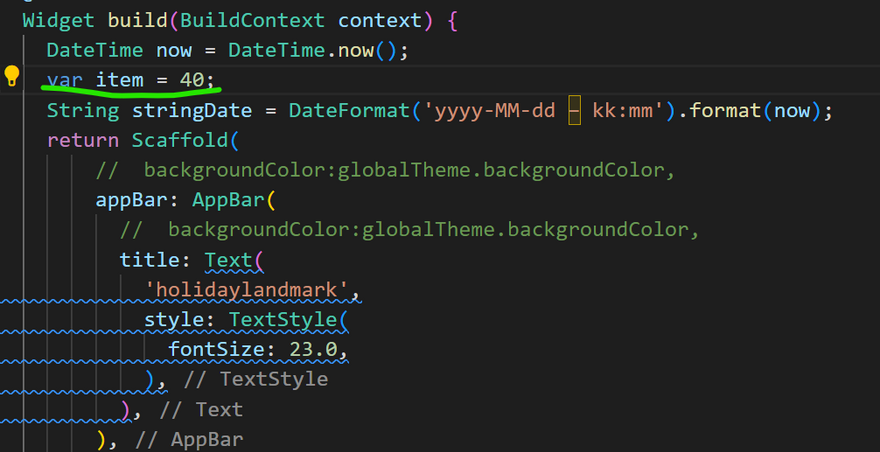Viewport: 880px width, 452px height.
Task: Click the 'Widget' return type keyword
Action: 58,20
